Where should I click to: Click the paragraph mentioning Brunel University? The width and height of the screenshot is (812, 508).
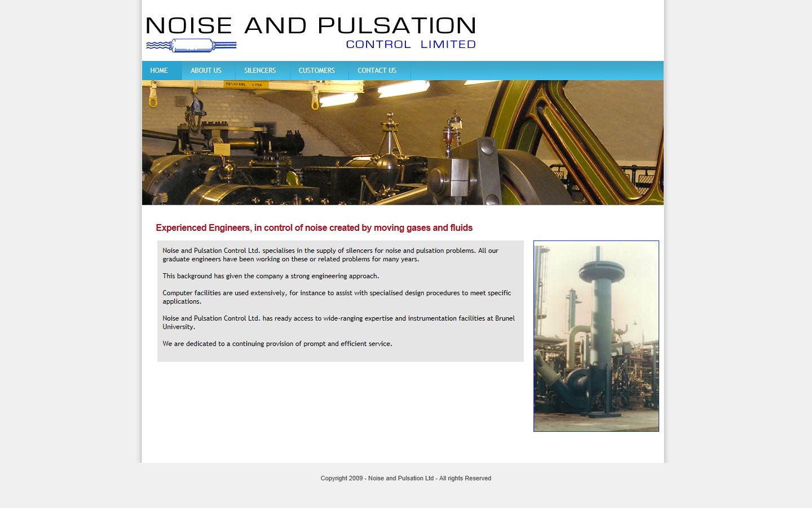pos(338,322)
